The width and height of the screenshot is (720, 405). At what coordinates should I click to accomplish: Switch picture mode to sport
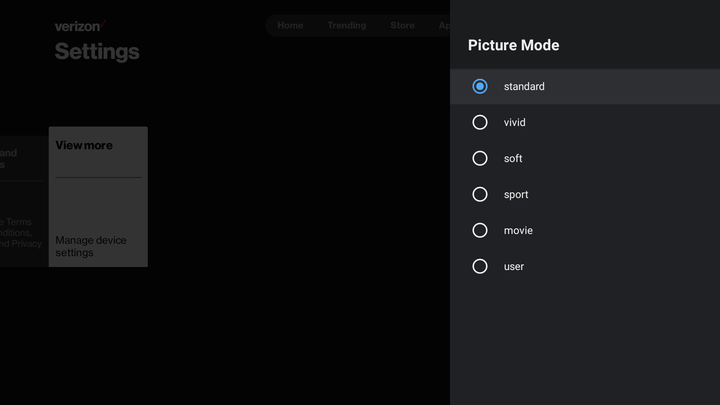point(585,194)
